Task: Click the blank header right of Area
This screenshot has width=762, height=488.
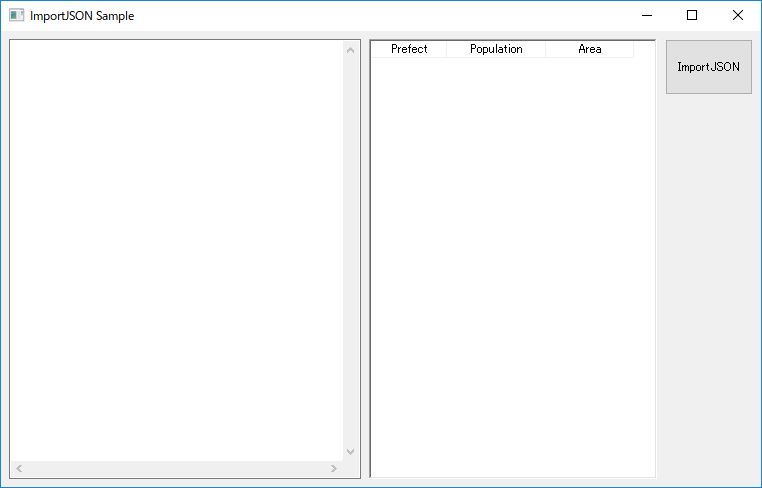Action: [x=644, y=49]
